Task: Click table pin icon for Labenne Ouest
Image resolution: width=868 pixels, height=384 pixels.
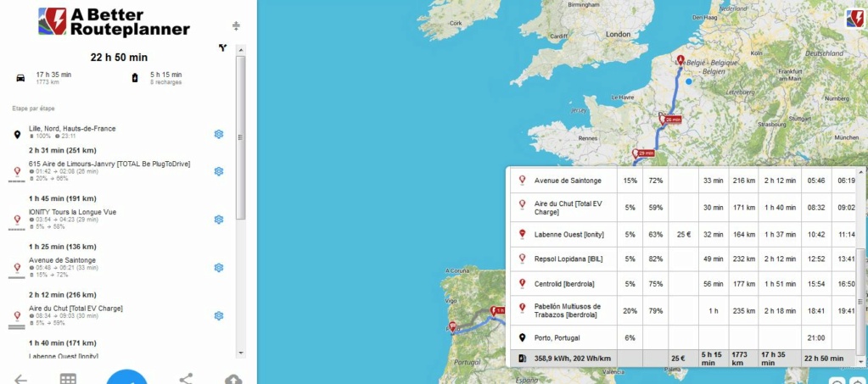Action: coord(522,234)
